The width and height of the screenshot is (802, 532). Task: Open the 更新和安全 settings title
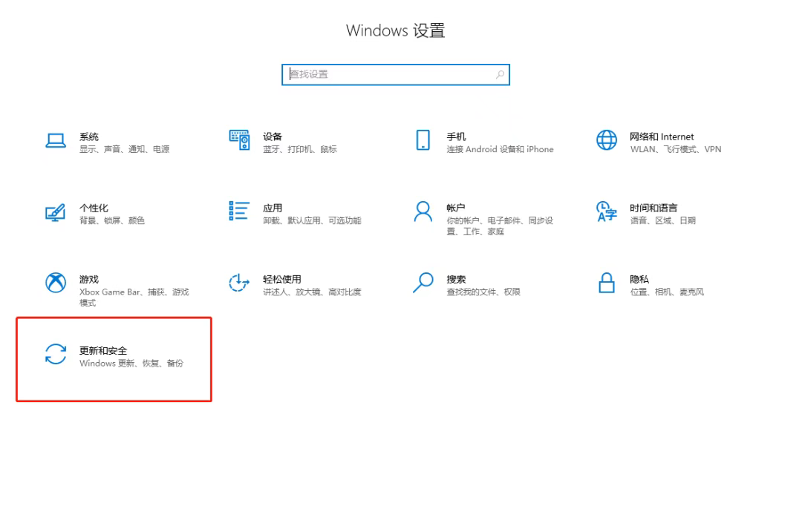click(102, 350)
